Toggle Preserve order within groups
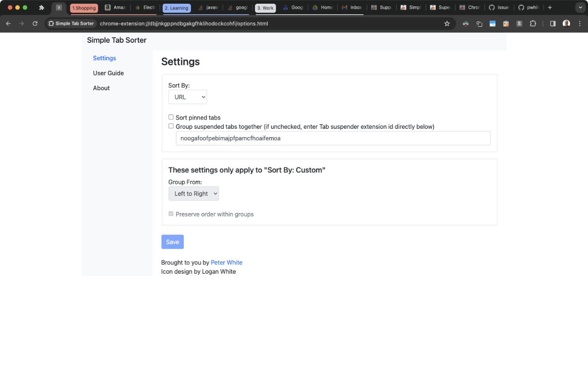The width and height of the screenshot is (588, 368). tap(171, 213)
